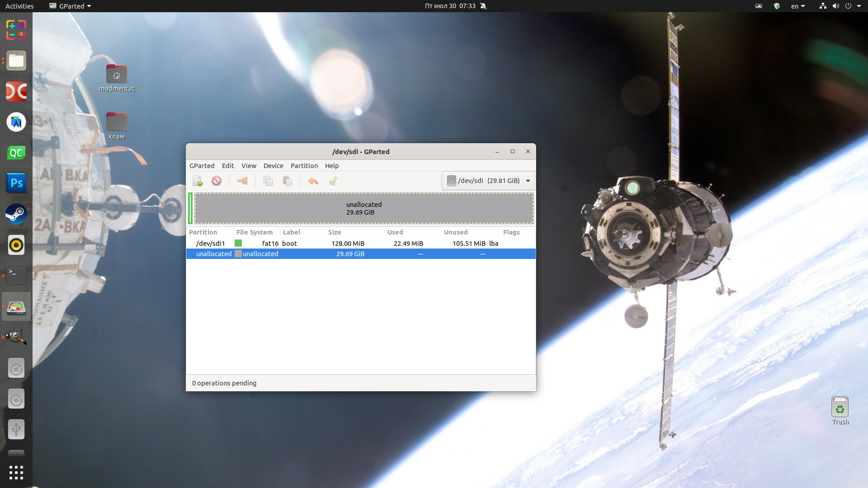Screen dimensions: 868x488
Task: Click the network status icon in system tray
Action: point(822,5)
